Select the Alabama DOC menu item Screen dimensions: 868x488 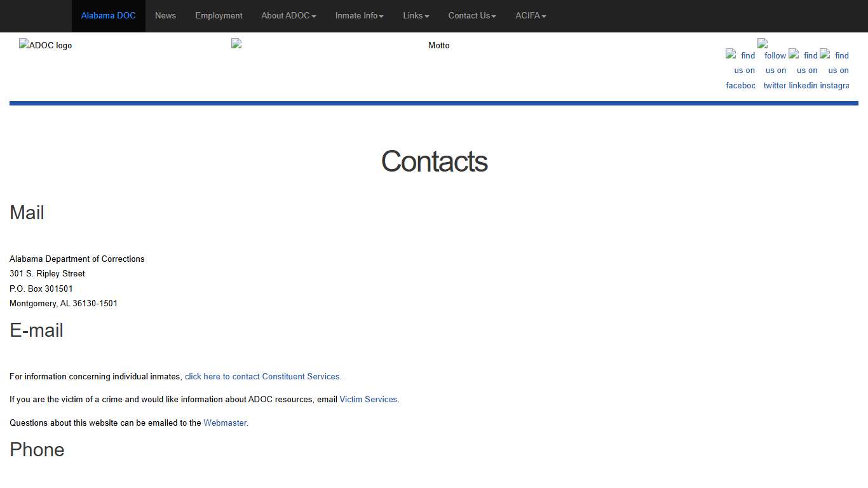pyautogui.click(x=108, y=16)
